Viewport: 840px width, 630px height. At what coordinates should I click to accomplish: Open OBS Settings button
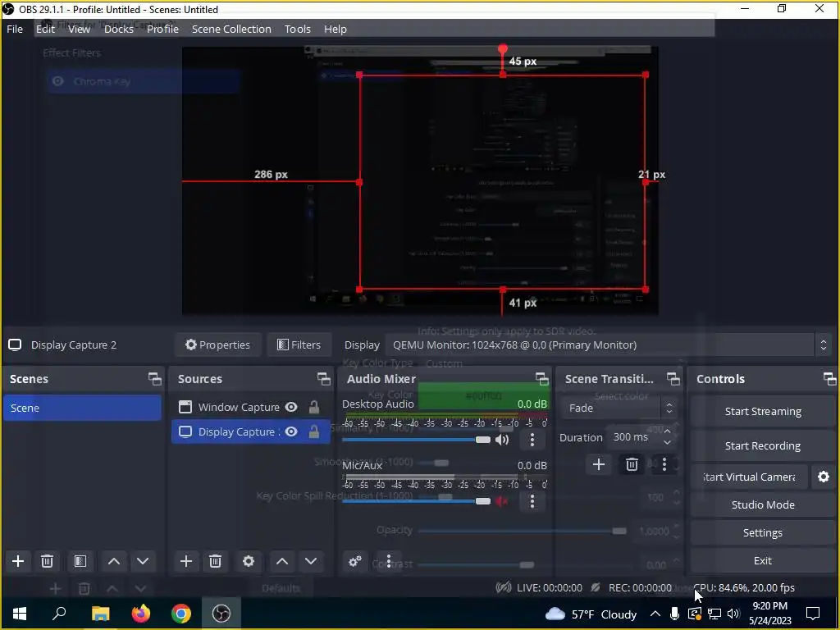[x=763, y=532]
